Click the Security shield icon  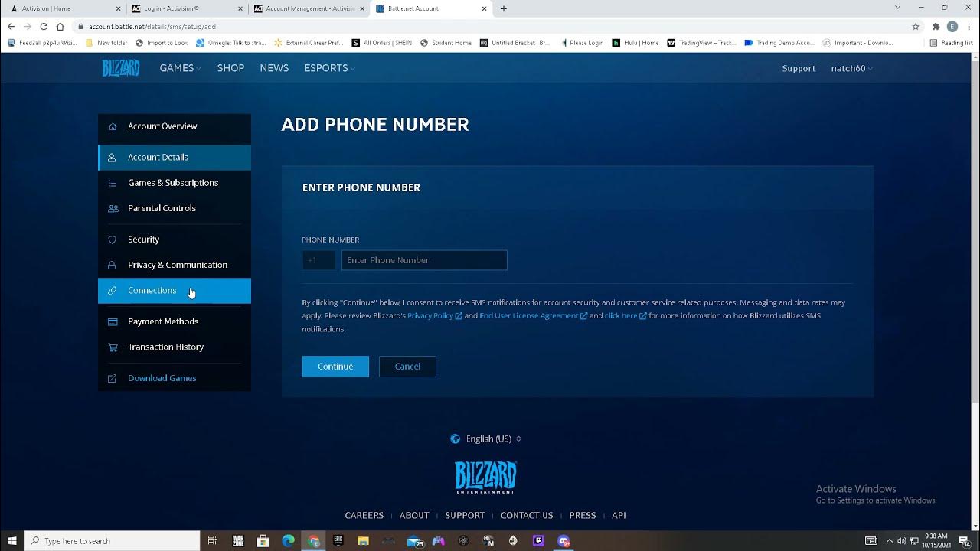pos(113,240)
